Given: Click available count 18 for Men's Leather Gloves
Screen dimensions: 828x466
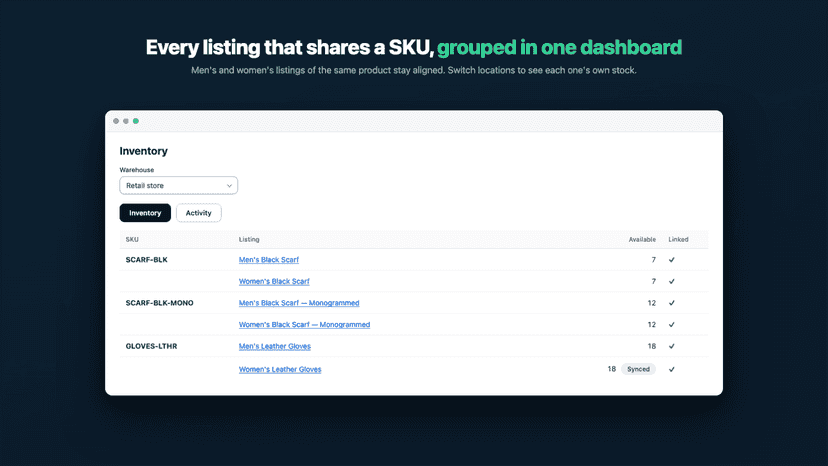Looking at the screenshot, I should (x=652, y=346).
